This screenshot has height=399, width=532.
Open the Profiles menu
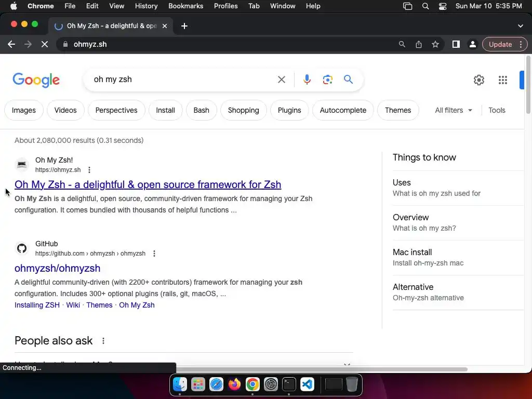coord(225,6)
